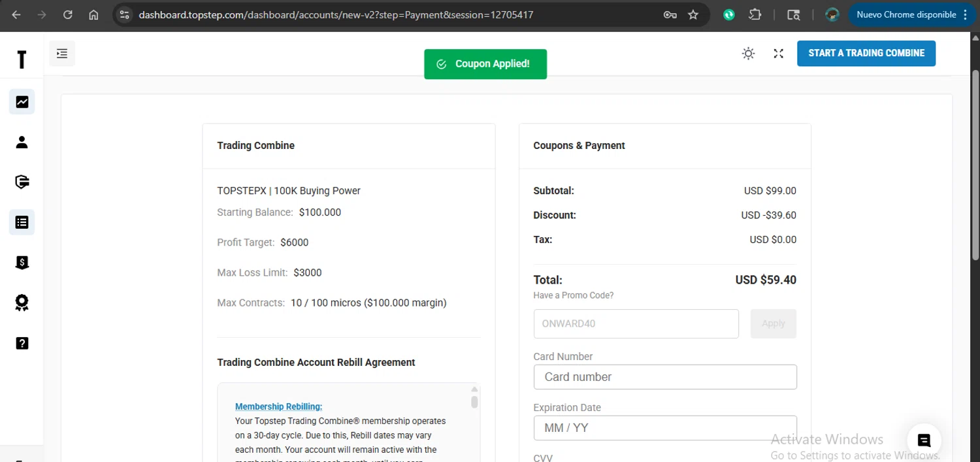This screenshot has height=462, width=980.
Task: Select the MM / YY expiration field
Action: (665, 428)
